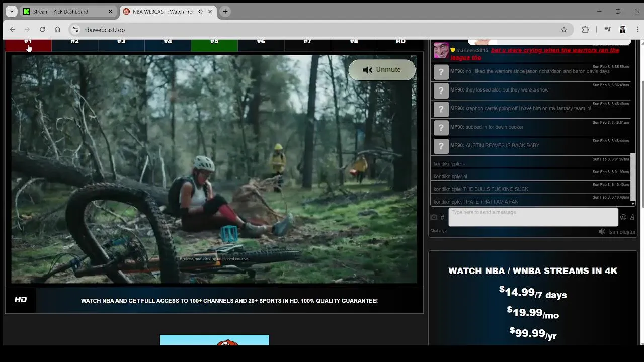This screenshot has height=362, width=644.
Task: Select the NBA WEBCAST browser tab
Action: (169, 12)
